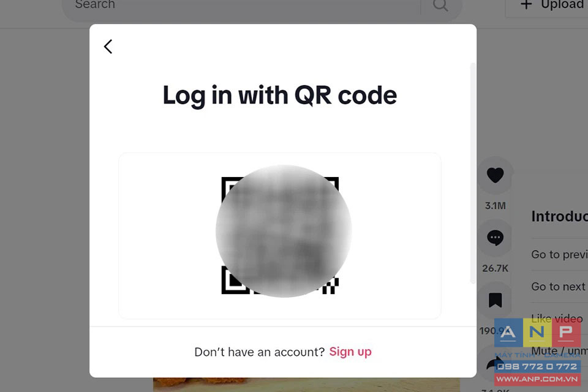Click the login dialog's vertical scrollbar
Viewport: 588px width, 392px height.
click(473, 173)
